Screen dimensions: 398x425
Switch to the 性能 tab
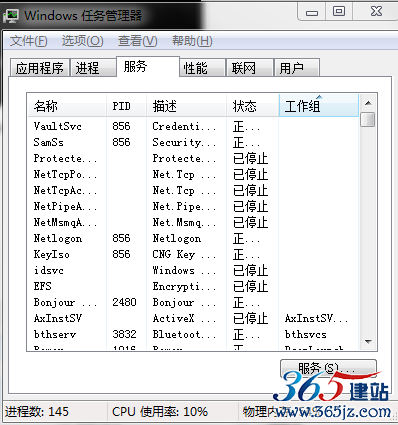[202, 68]
